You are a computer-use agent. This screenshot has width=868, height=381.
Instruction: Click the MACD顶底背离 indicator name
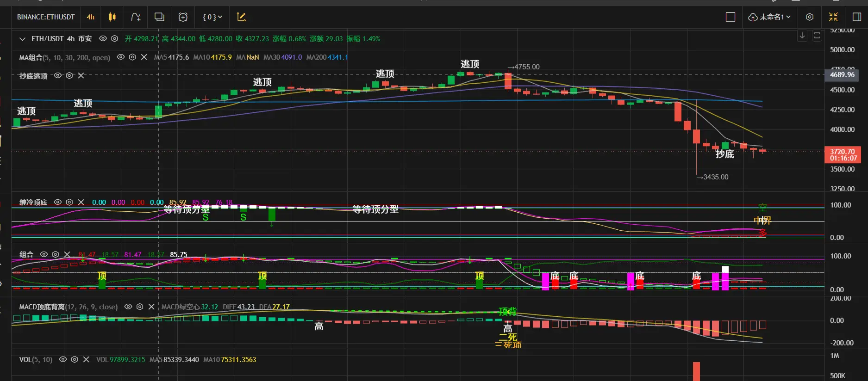68,307
